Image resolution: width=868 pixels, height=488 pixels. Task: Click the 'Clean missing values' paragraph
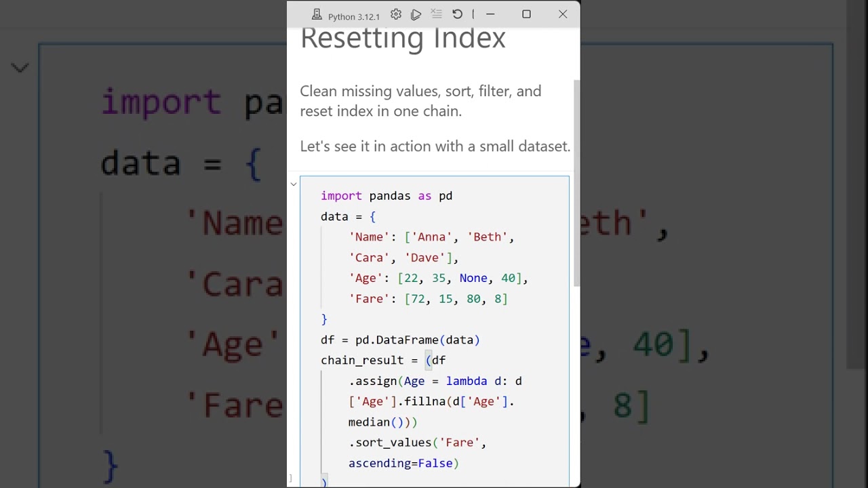pos(420,101)
